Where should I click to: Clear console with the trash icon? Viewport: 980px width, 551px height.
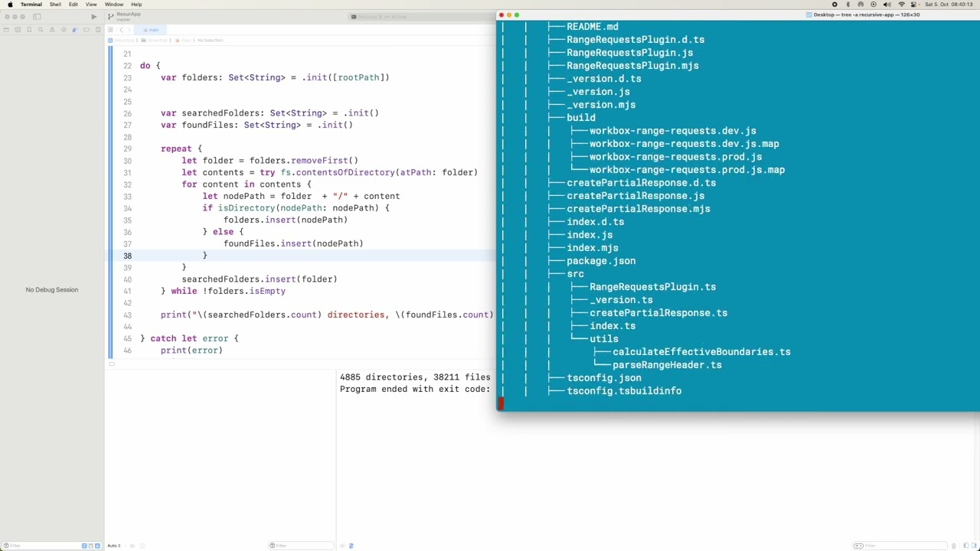tap(954, 546)
